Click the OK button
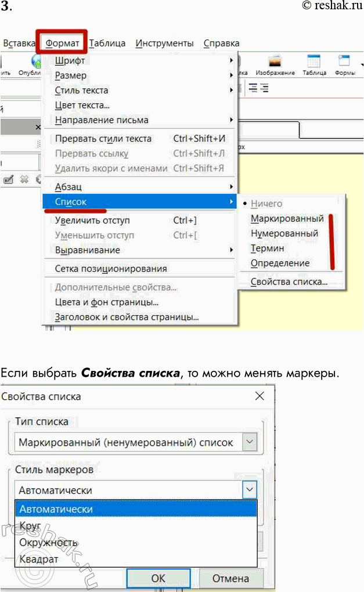Image resolution: width=364 pixels, height=592 pixels. pos(158,578)
